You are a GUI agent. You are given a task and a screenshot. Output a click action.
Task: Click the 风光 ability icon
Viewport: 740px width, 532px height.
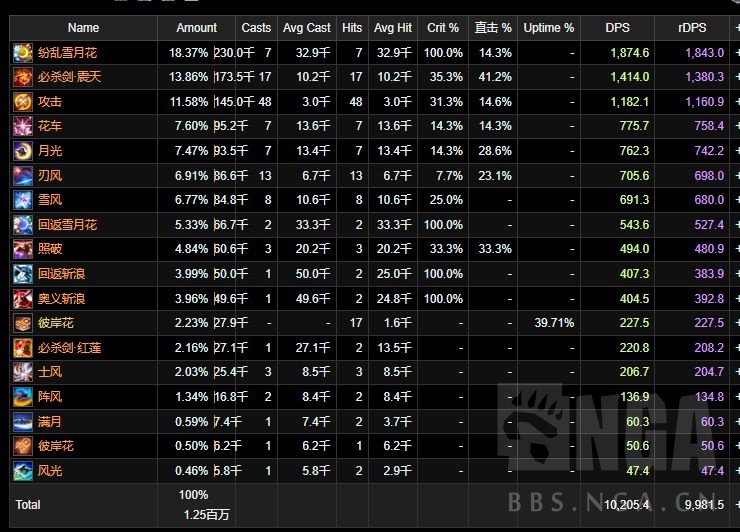(22, 470)
